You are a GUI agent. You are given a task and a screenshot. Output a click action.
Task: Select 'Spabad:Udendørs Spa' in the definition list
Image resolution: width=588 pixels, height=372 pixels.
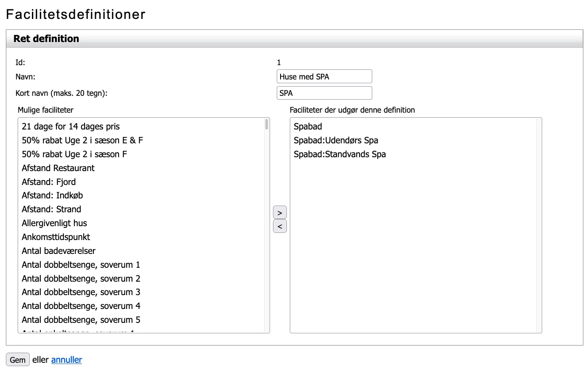click(336, 140)
